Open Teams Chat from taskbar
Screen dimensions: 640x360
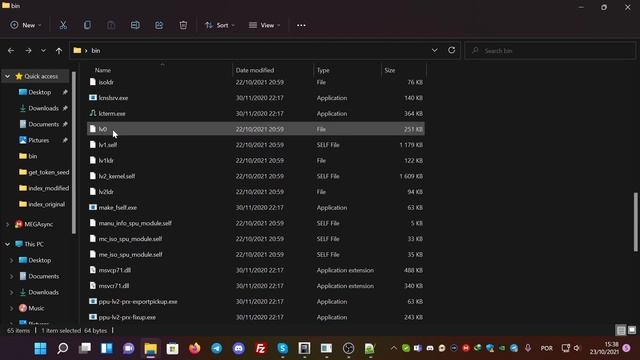pyautogui.click(x=129, y=349)
